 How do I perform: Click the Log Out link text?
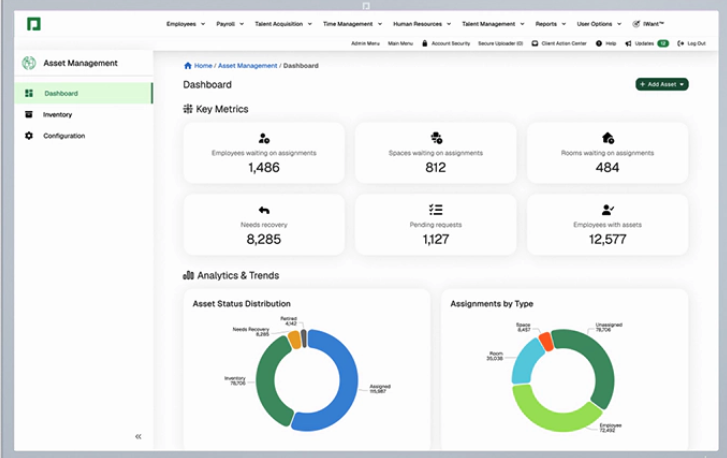696,43
